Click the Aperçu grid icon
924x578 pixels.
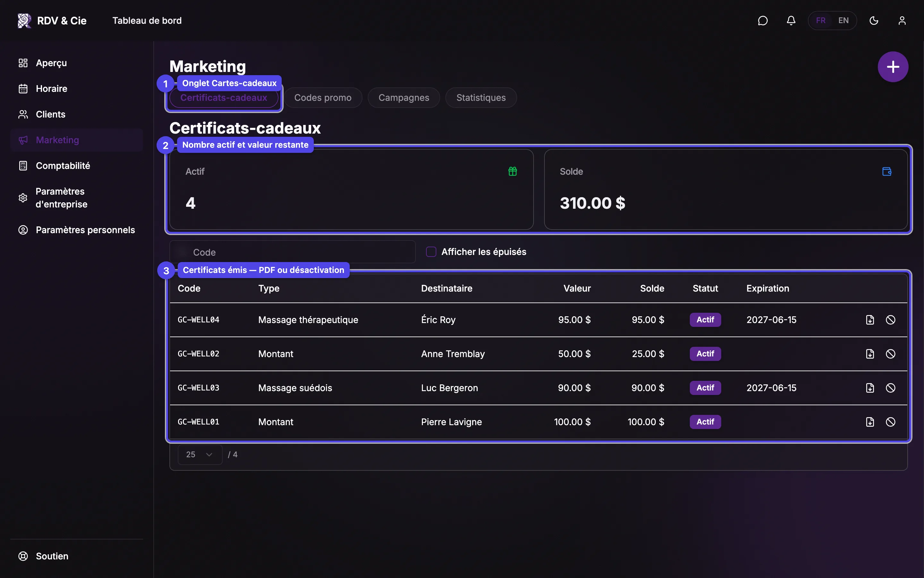23,63
